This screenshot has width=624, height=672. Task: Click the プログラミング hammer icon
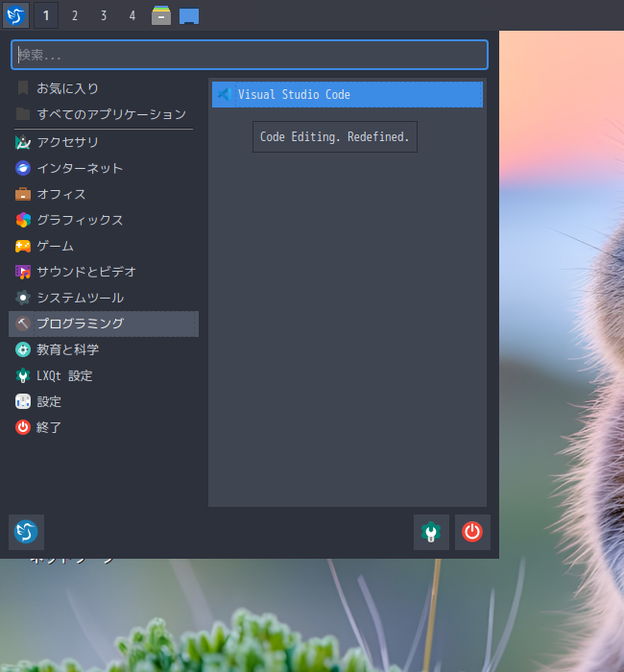click(x=23, y=324)
